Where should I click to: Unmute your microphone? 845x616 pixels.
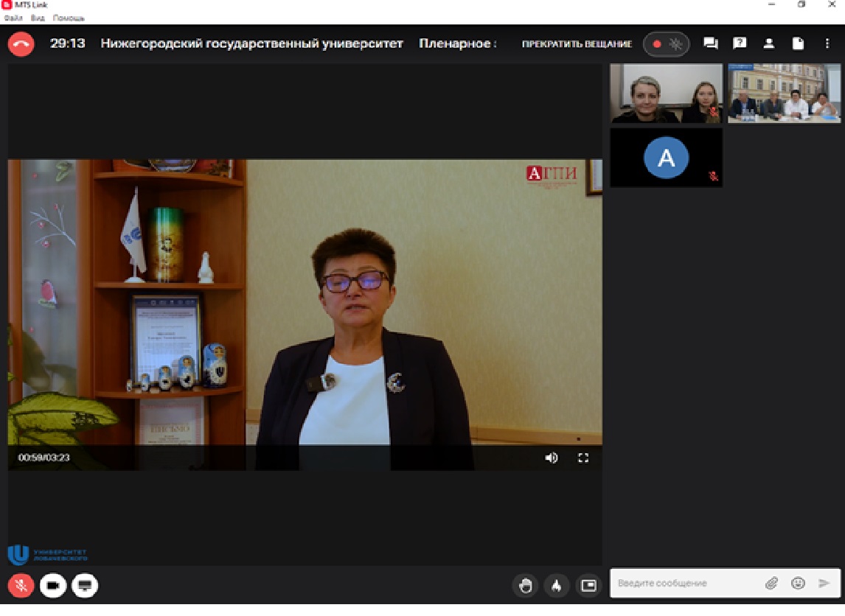point(21,587)
